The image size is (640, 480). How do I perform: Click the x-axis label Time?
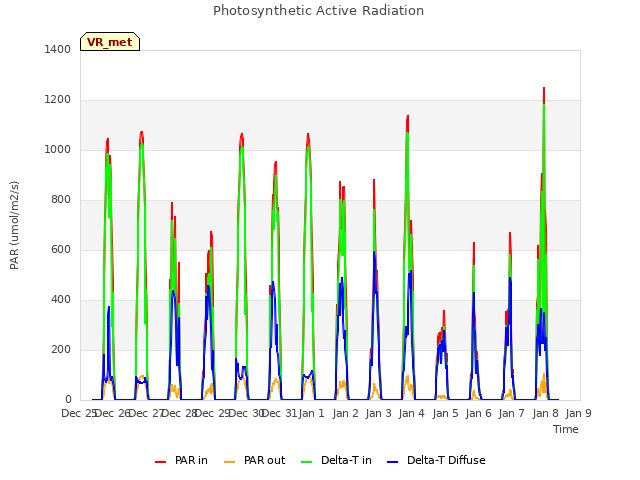coord(566,429)
